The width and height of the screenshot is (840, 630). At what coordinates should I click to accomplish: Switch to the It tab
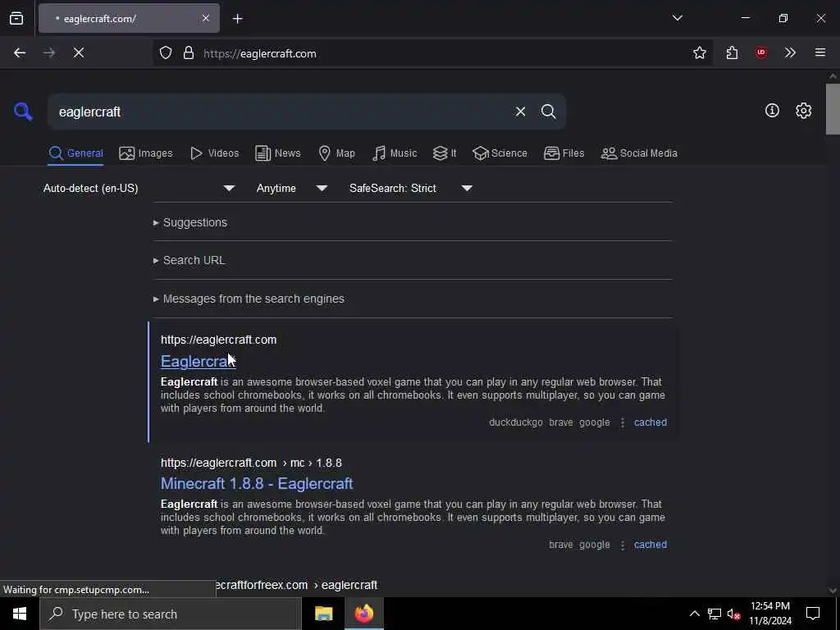tap(445, 153)
